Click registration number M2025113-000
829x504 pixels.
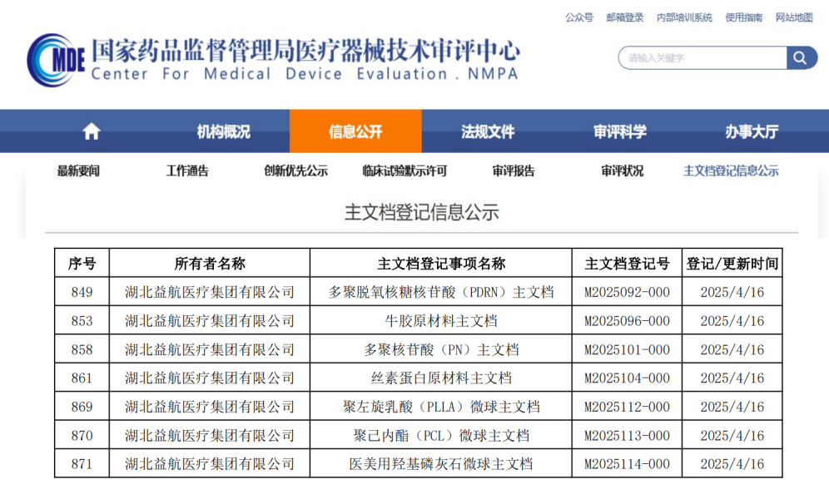pos(627,435)
